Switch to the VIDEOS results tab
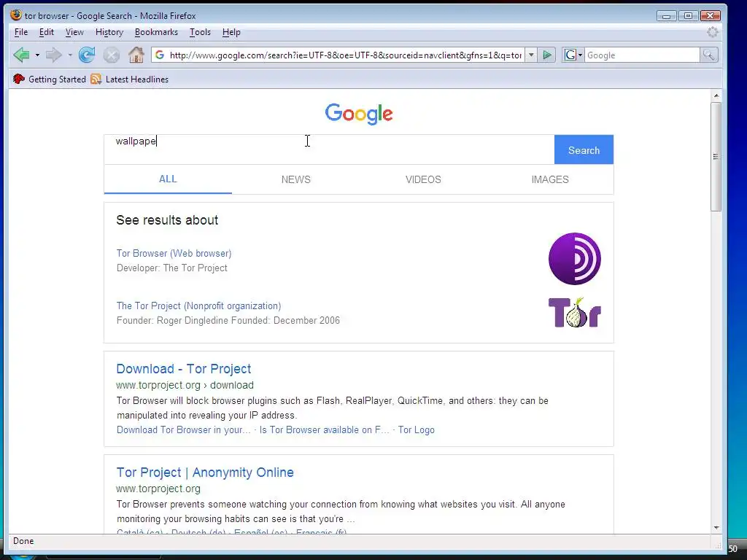 coord(423,179)
